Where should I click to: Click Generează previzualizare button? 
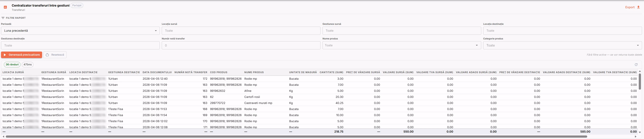tap(21, 55)
